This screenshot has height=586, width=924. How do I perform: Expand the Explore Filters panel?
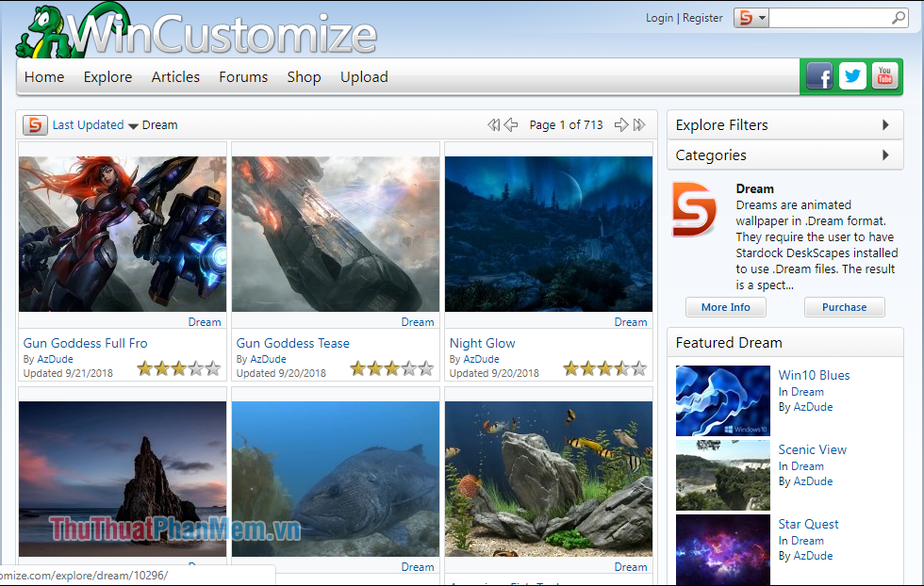coord(785,124)
